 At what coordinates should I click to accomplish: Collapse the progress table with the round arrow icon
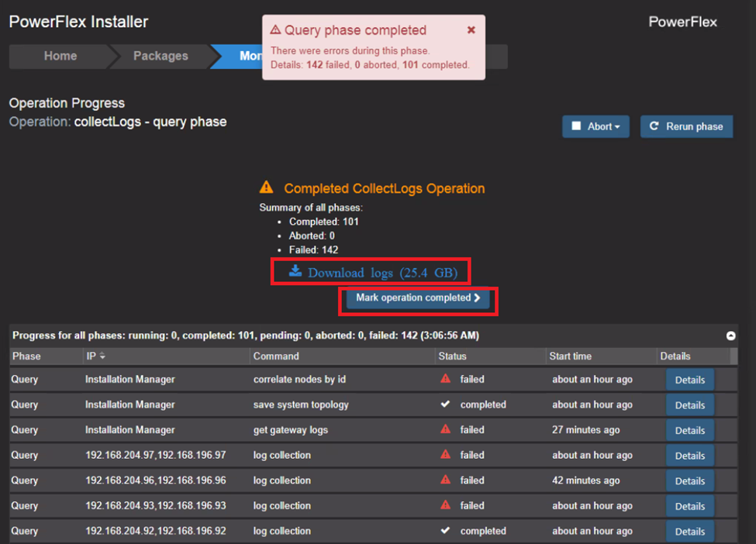point(731,336)
